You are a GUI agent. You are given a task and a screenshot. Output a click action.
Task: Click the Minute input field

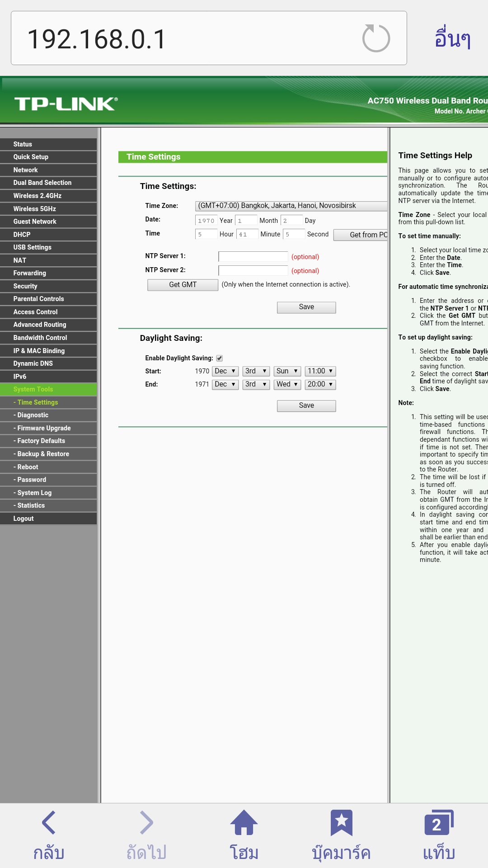point(248,234)
